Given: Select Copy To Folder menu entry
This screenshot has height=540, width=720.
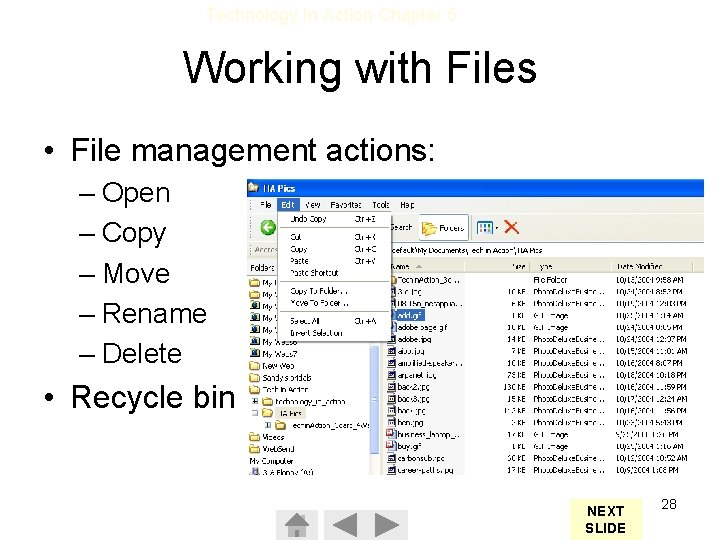Looking at the screenshot, I should pyautogui.click(x=334, y=291).
